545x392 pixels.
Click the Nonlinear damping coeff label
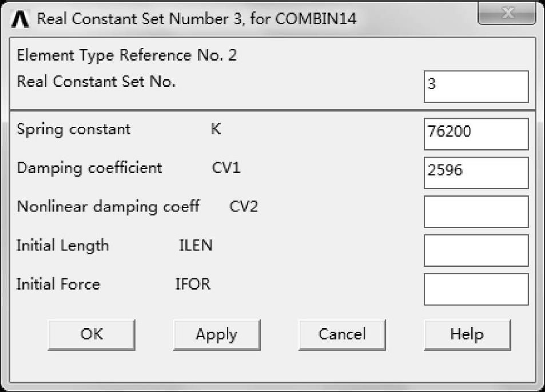click(x=108, y=206)
